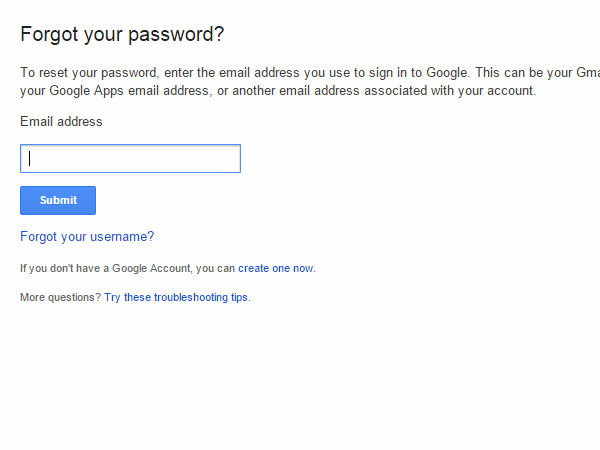The height and width of the screenshot is (450, 600).
Task: Submit the password reset form
Action: (x=58, y=200)
